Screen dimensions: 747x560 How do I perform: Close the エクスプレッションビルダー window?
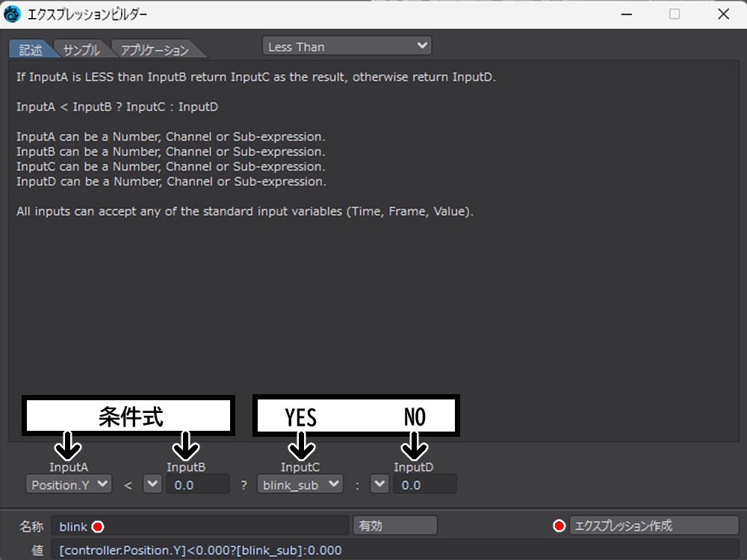click(x=723, y=13)
